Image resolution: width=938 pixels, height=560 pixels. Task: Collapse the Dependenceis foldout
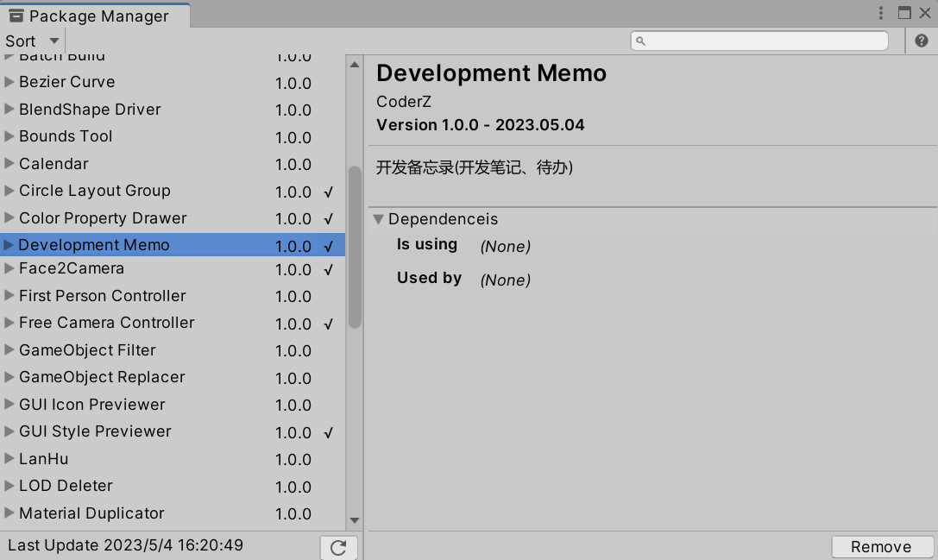(378, 219)
